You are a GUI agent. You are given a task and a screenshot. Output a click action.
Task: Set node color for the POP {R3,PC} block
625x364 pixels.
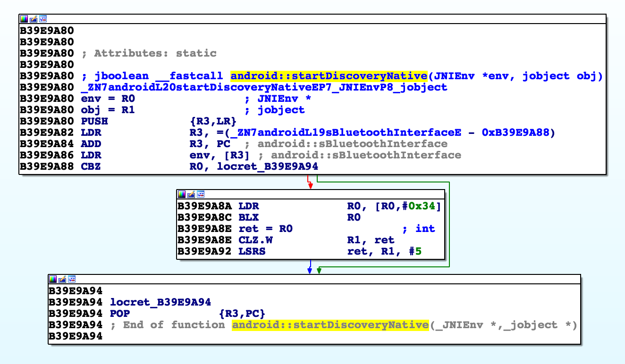pyautogui.click(x=53, y=279)
